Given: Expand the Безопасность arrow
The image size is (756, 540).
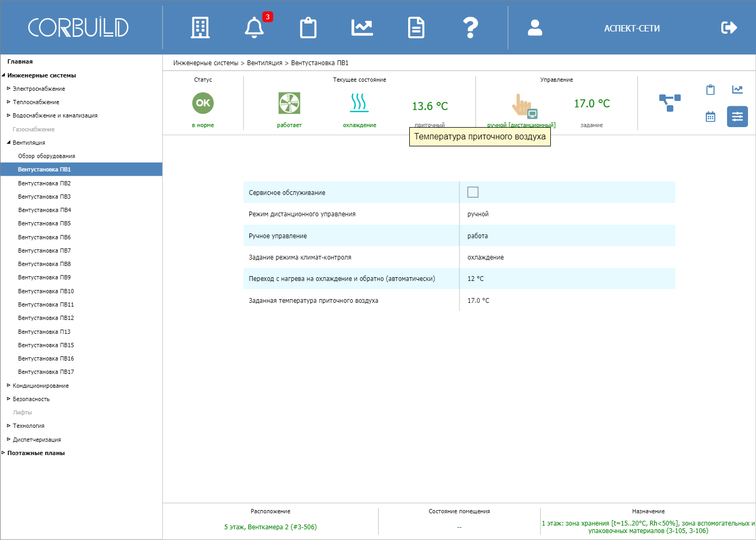Looking at the screenshot, I should pos(9,399).
